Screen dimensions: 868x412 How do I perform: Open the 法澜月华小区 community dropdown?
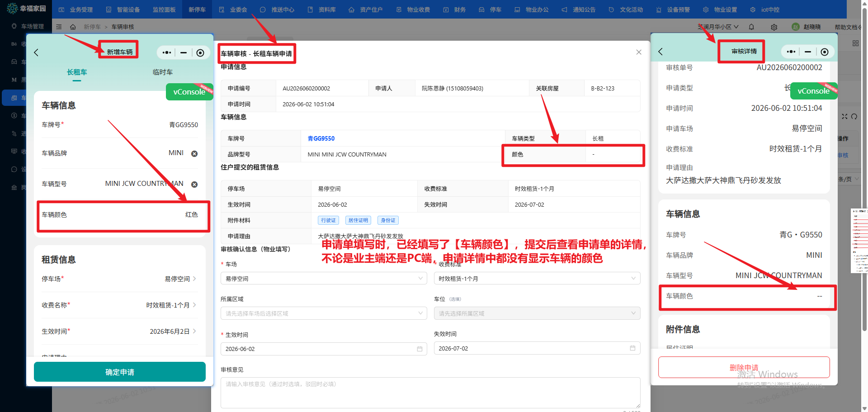718,27
